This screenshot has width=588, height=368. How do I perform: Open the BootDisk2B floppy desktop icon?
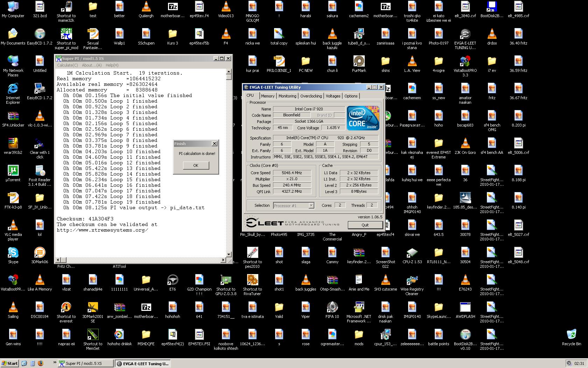point(492,9)
